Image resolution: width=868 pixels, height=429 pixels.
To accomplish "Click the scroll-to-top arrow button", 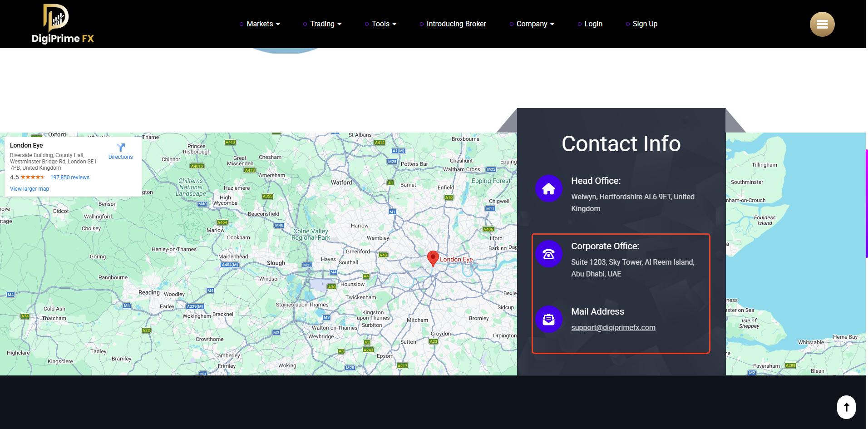I will coord(846,407).
